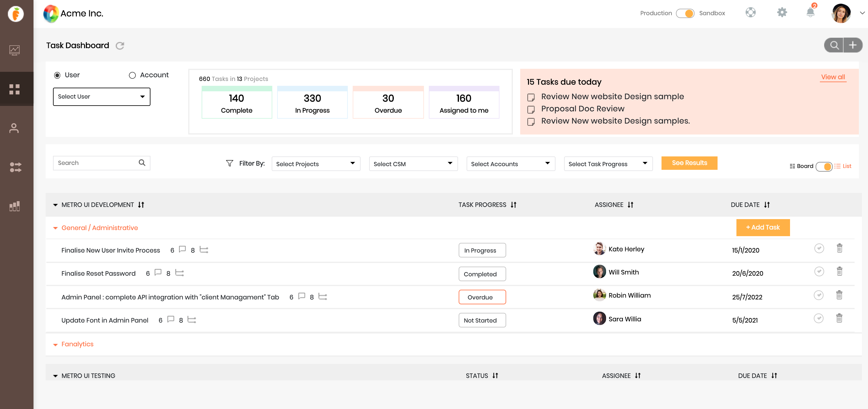868x409 pixels.
Task: Open the notifications bell icon
Action: click(810, 12)
